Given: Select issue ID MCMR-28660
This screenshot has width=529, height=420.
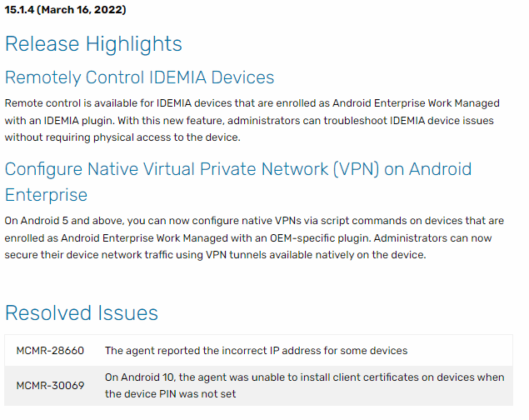Looking at the screenshot, I should pos(50,351).
